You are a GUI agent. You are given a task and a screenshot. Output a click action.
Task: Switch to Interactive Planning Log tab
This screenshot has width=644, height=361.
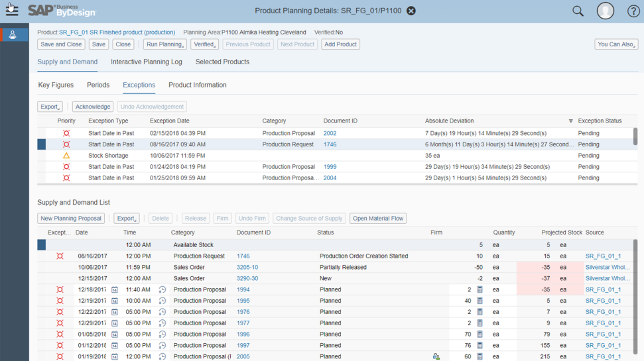(146, 62)
